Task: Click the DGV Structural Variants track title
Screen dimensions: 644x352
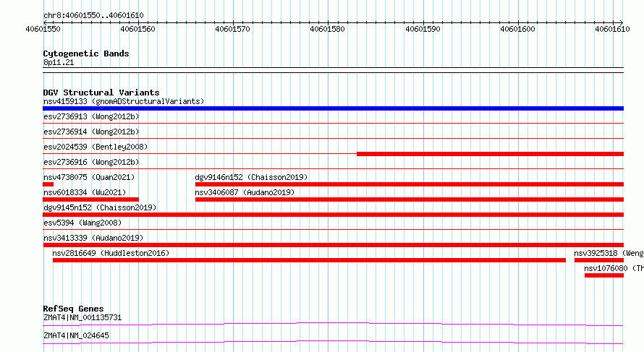Action: 101,93
